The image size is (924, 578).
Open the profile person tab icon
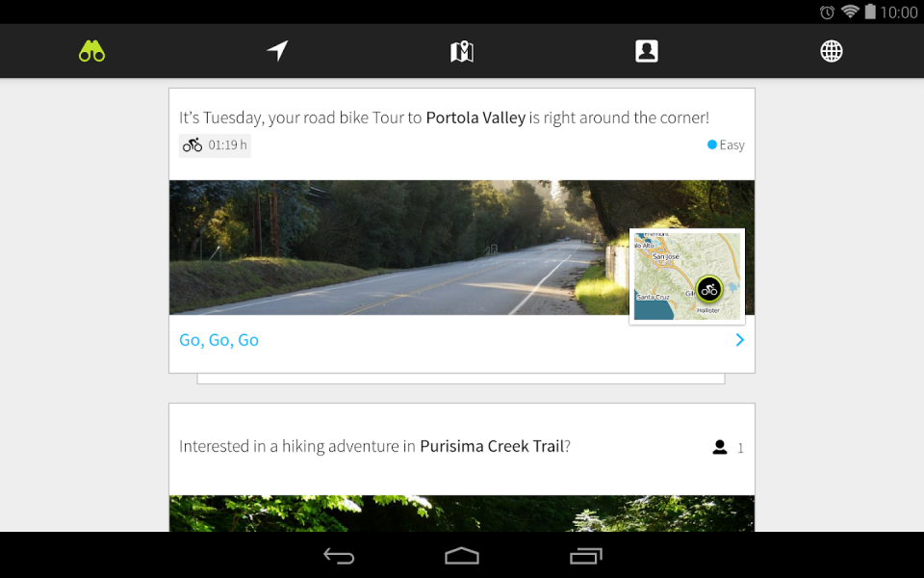(647, 51)
